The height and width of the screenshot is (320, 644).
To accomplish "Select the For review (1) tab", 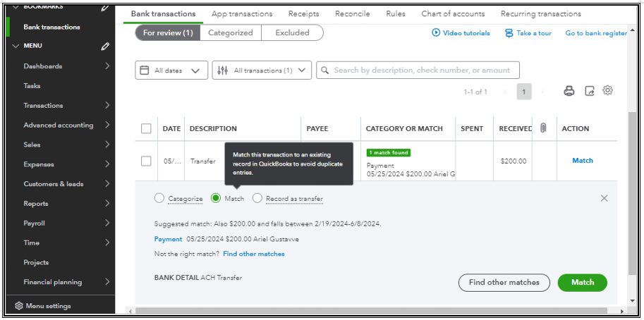I will pyautogui.click(x=168, y=33).
